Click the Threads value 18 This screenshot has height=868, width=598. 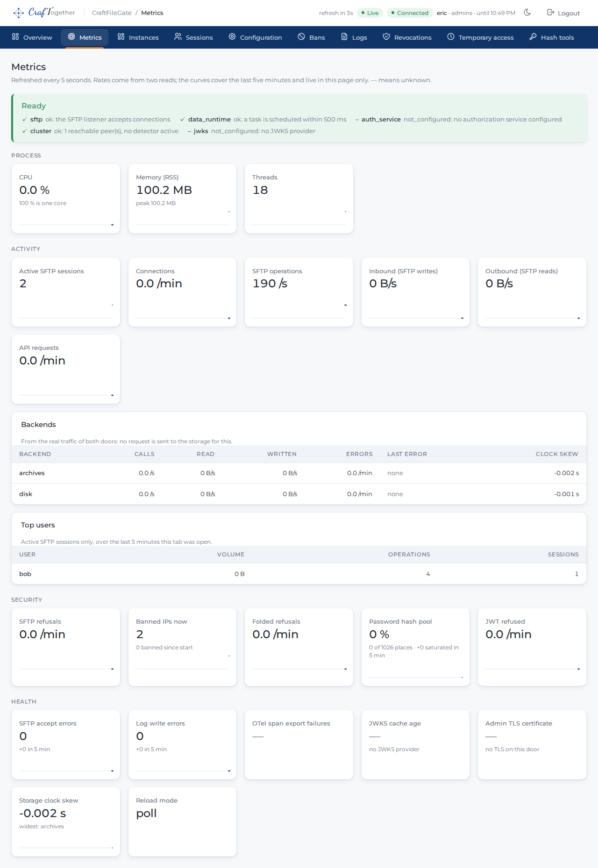[260, 190]
